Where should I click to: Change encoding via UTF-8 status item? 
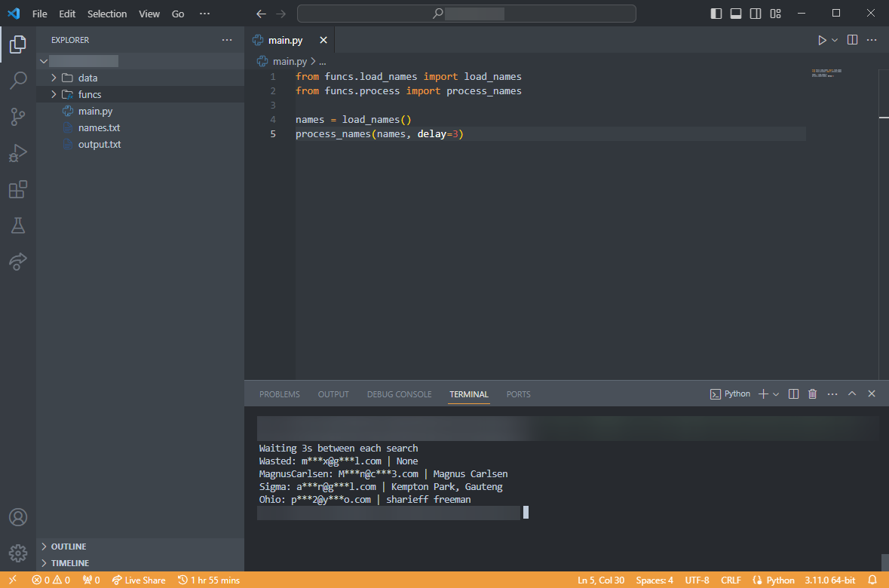[x=697, y=580]
